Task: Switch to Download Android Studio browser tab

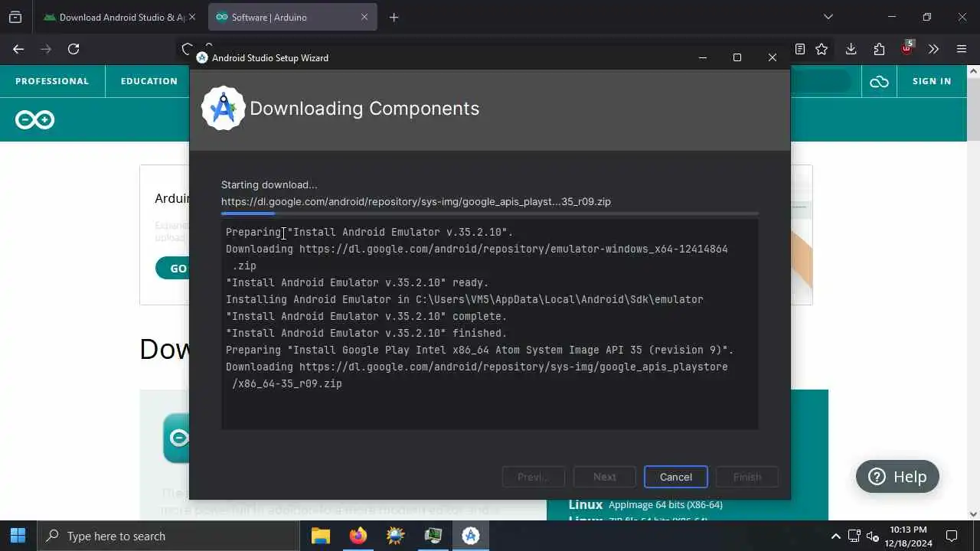Action: 120,17
